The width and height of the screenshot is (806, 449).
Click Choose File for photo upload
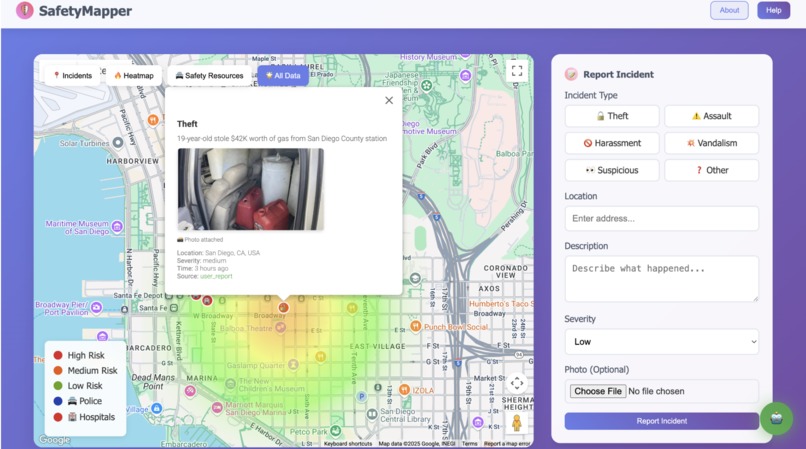[x=598, y=391]
